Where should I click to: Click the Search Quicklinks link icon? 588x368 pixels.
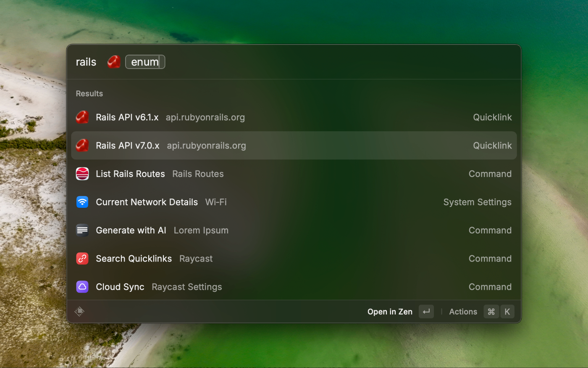(x=82, y=258)
